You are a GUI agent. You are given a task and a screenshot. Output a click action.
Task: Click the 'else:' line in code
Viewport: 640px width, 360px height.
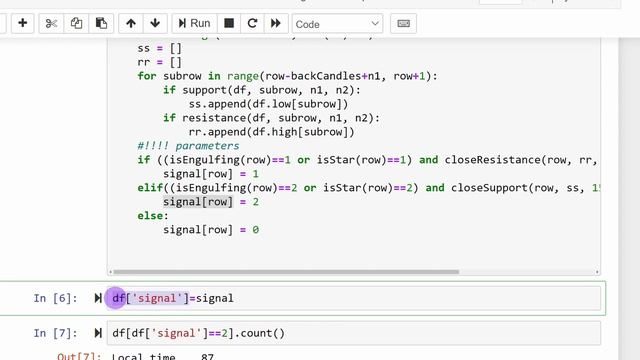[153, 216]
